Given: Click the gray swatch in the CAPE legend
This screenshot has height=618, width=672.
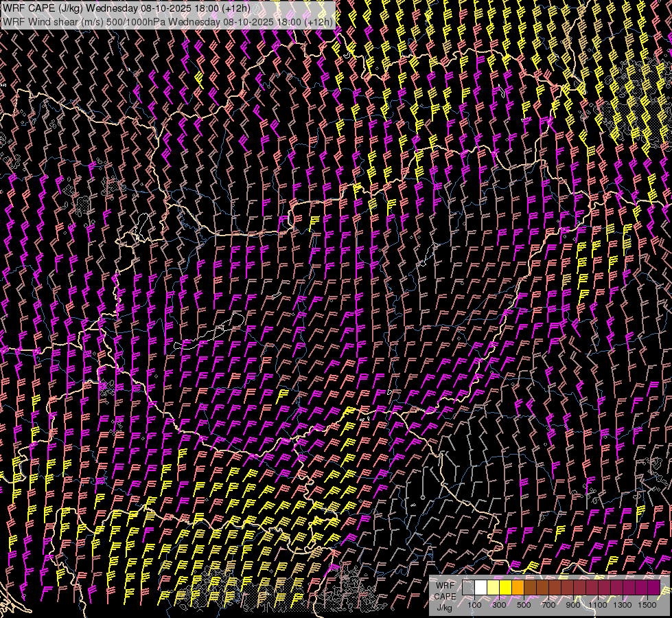Looking at the screenshot, I should 468,588.
